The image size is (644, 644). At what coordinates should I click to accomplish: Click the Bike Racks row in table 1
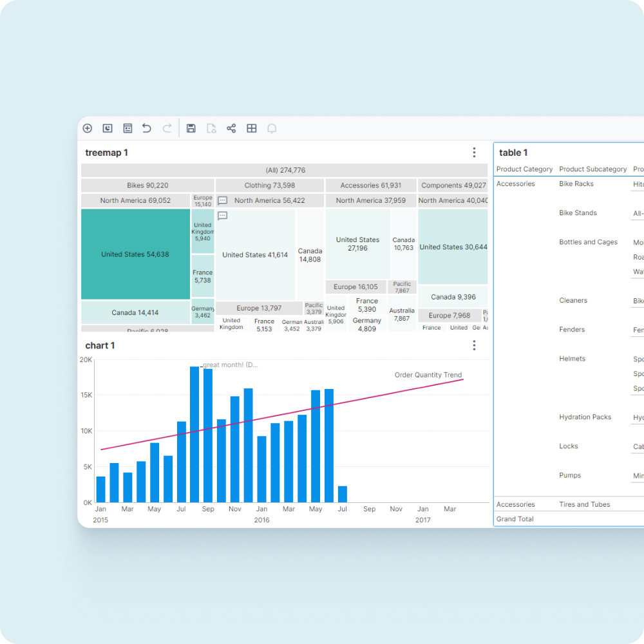tap(576, 184)
